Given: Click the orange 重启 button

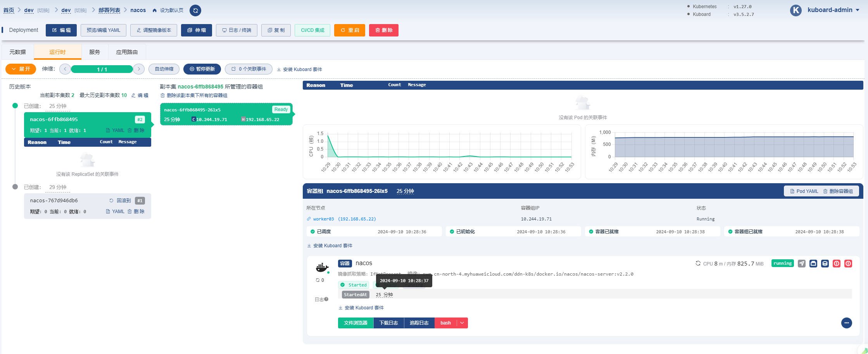Looking at the screenshot, I should click(x=350, y=30).
